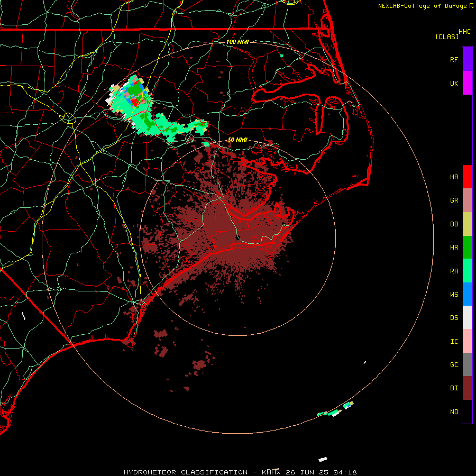
Task: Click the [CLAS] legend unit label
Action: point(447,36)
